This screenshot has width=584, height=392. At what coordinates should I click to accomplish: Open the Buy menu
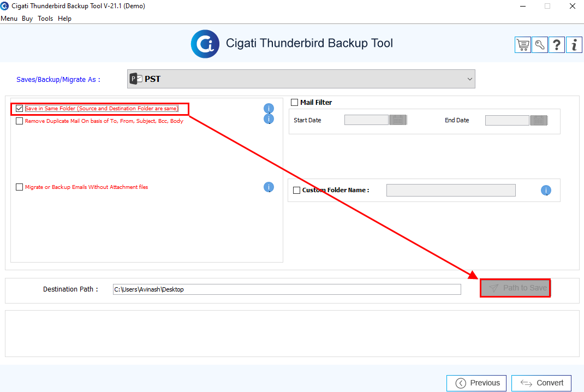coord(27,19)
